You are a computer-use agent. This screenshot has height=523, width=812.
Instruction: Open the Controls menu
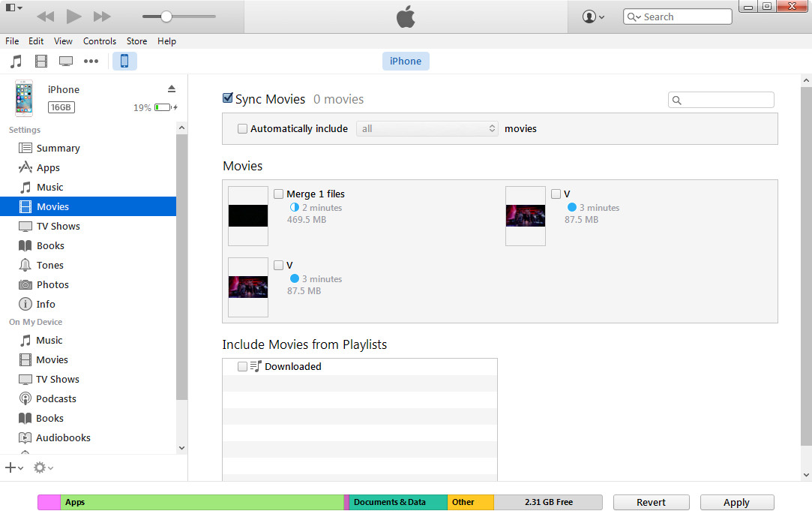(x=100, y=41)
